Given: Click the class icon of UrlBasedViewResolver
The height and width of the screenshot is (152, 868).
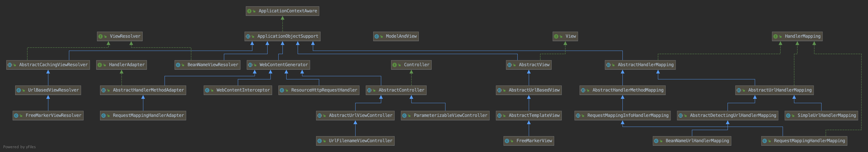Looking at the screenshot, I should (x=19, y=90).
